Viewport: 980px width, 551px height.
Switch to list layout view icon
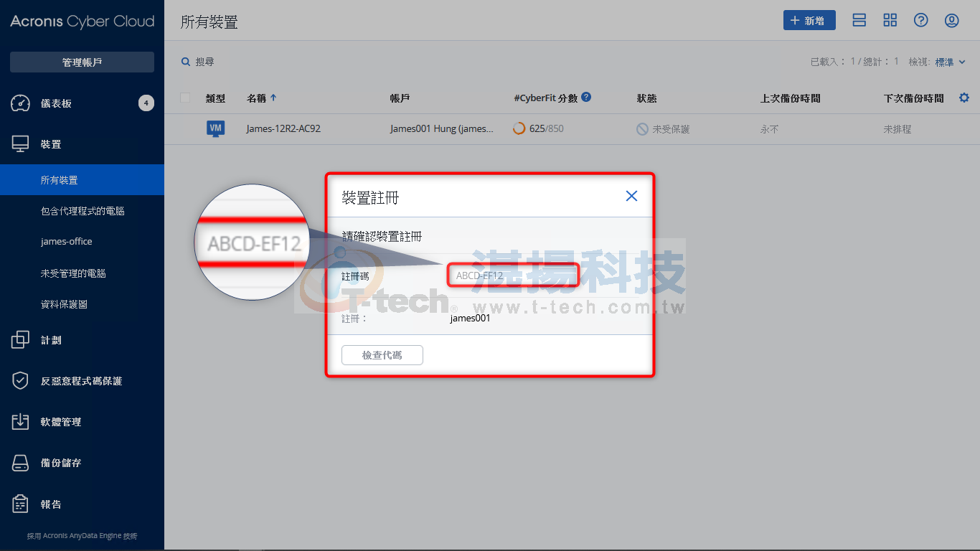click(859, 20)
